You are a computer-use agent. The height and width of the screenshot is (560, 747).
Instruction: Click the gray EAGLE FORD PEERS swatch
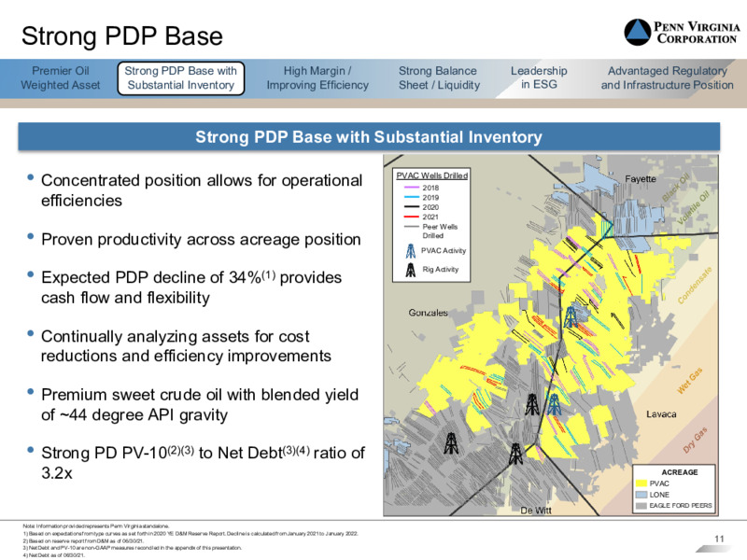[641, 506]
